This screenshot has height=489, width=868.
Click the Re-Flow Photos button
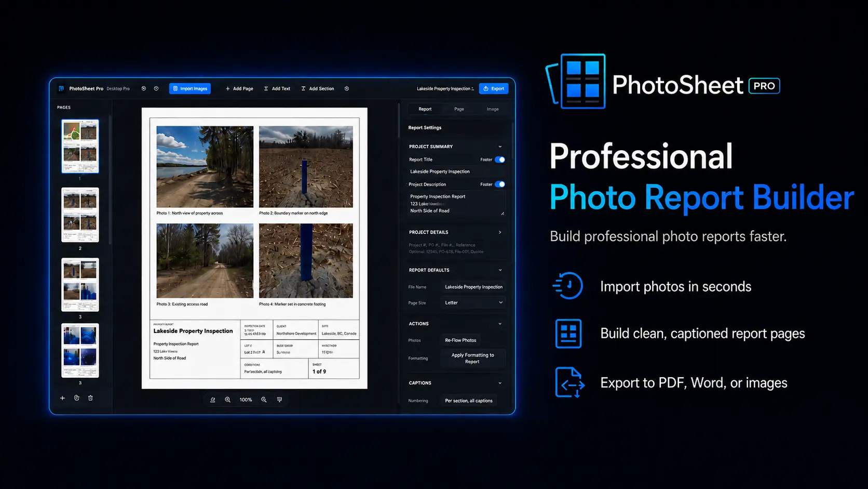(x=460, y=340)
